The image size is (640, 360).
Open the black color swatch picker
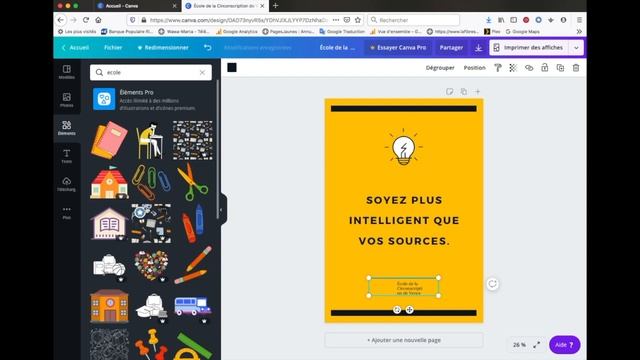click(x=232, y=68)
